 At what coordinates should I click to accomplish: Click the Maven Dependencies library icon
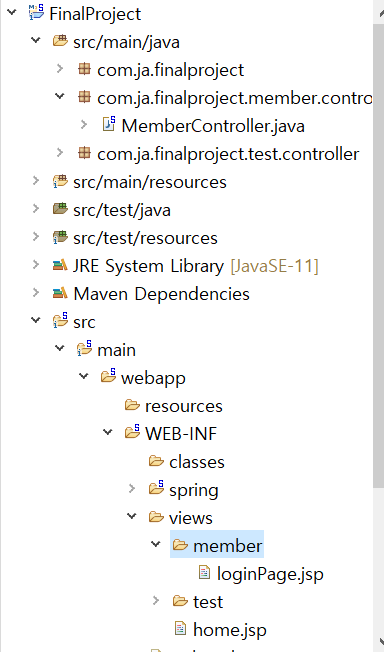pos(60,293)
